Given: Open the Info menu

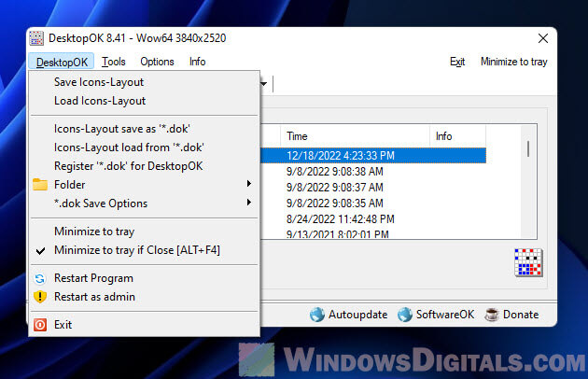Looking at the screenshot, I should (197, 62).
